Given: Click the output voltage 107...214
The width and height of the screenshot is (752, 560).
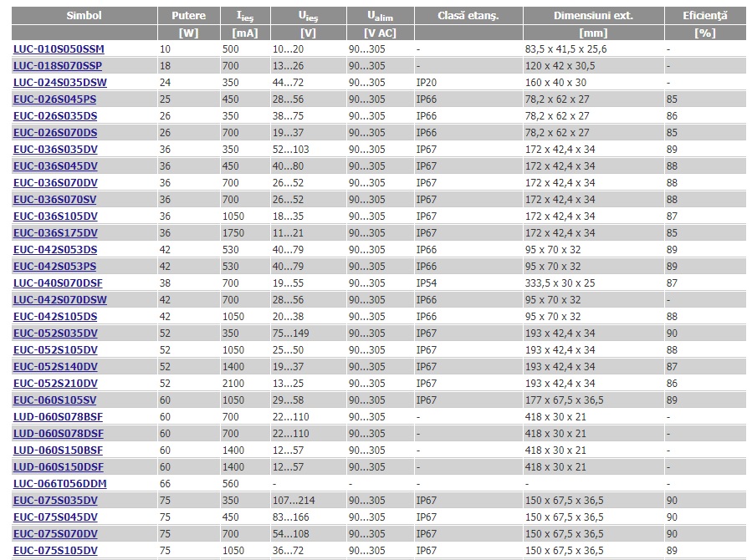Looking at the screenshot, I should coord(294,501).
